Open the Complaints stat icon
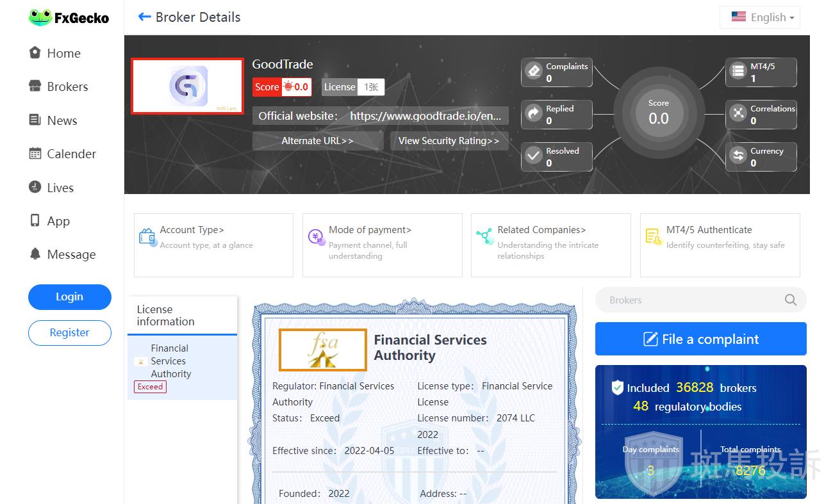The height and width of the screenshot is (504, 833). pyautogui.click(x=534, y=71)
